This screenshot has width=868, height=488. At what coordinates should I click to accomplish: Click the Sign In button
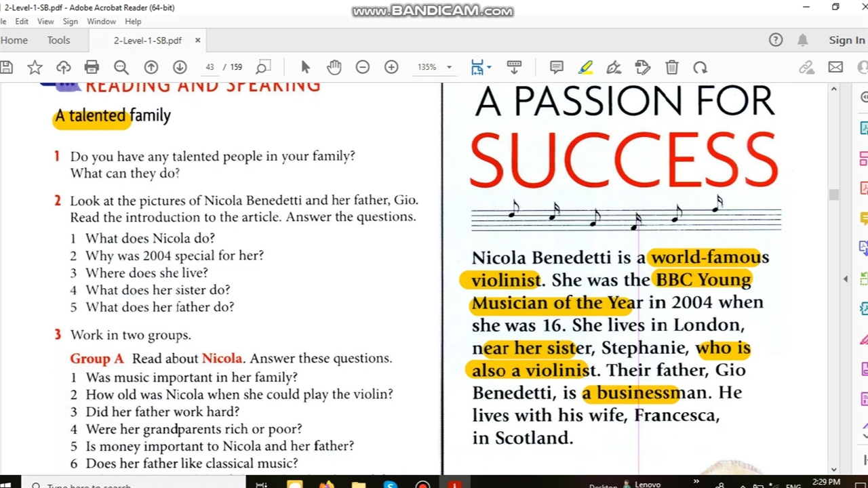click(846, 40)
